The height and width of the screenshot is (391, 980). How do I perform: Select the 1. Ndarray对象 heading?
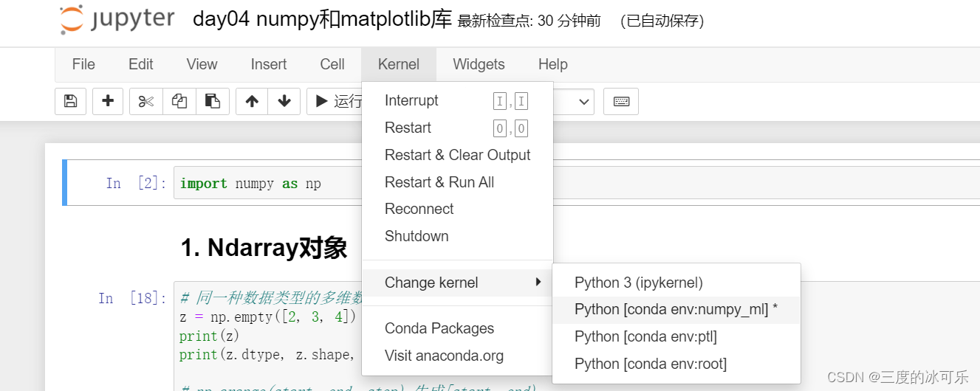click(x=264, y=249)
